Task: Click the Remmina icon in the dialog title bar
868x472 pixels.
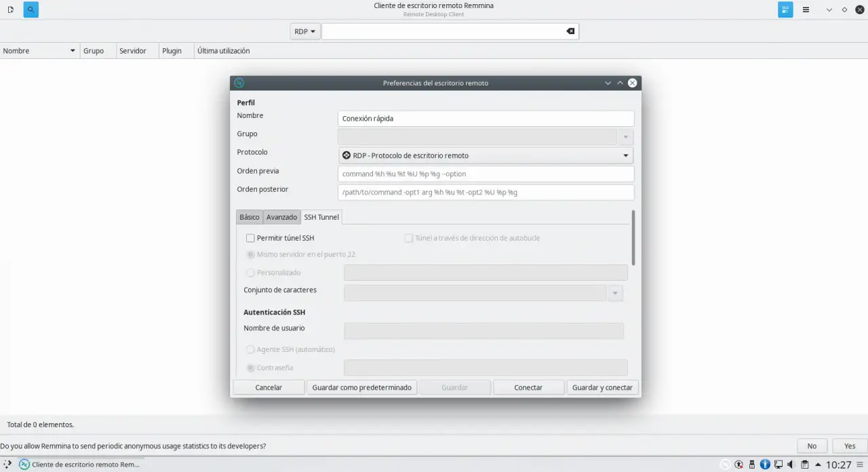Action: coord(239,83)
